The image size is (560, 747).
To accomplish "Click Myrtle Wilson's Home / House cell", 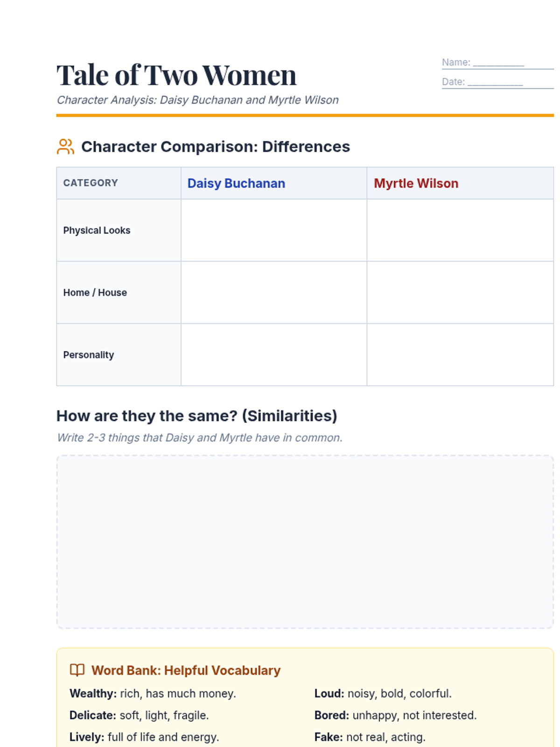I will [x=460, y=292].
